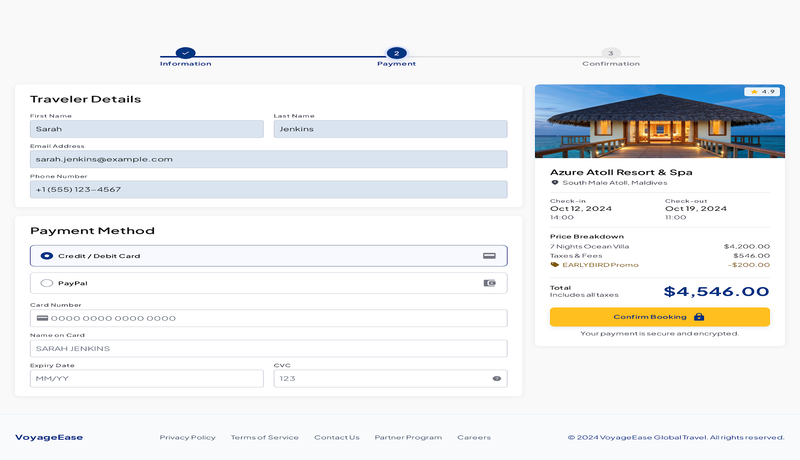Click the VoyageEase footer logo
800x460 pixels.
[49, 438]
